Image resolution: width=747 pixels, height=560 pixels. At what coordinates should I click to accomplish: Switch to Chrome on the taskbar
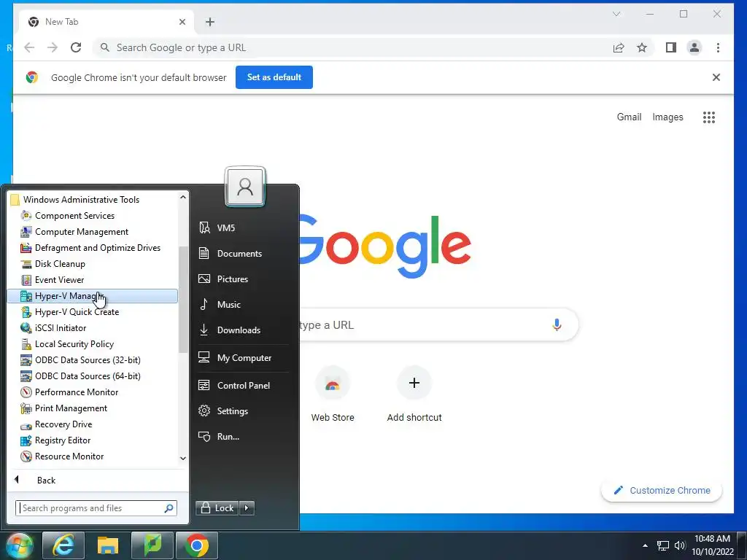pyautogui.click(x=197, y=545)
